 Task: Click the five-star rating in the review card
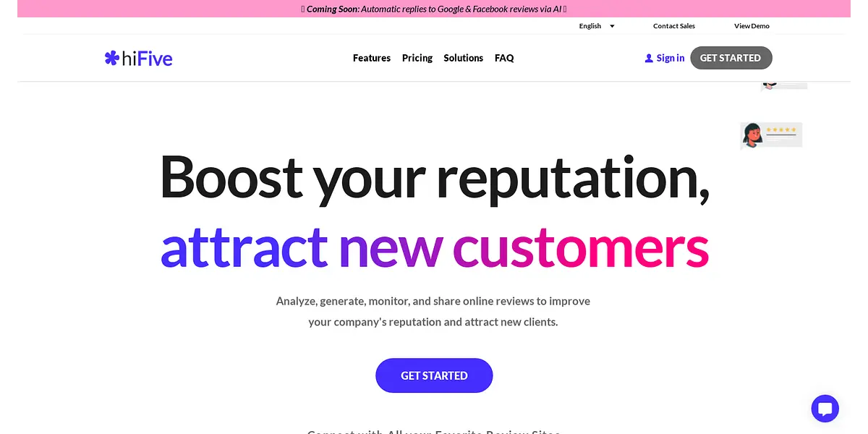click(781, 130)
